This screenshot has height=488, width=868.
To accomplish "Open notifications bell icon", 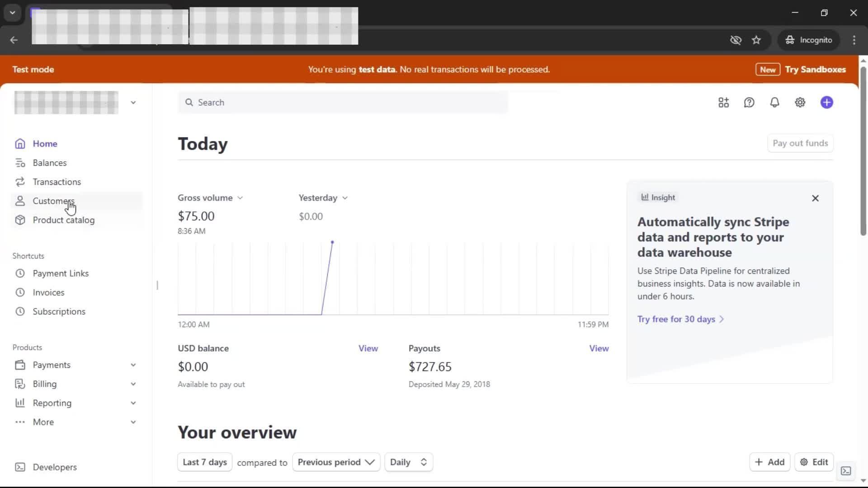I will pyautogui.click(x=774, y=103).
